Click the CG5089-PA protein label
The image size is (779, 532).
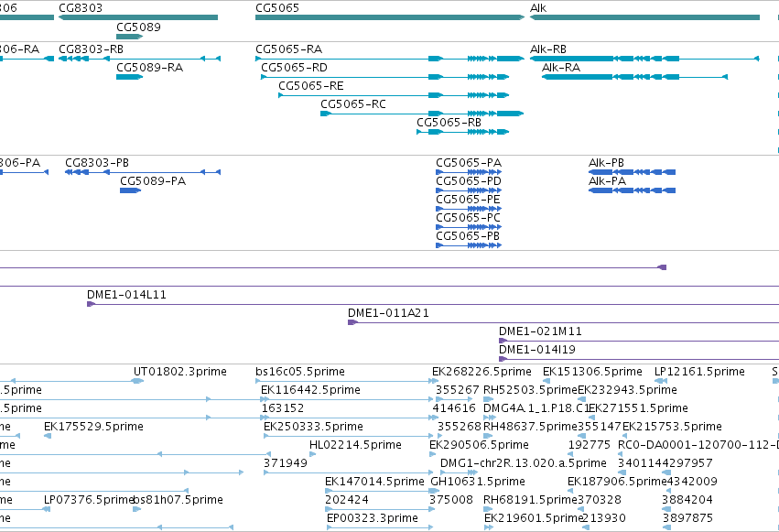(x=153, y=181)
